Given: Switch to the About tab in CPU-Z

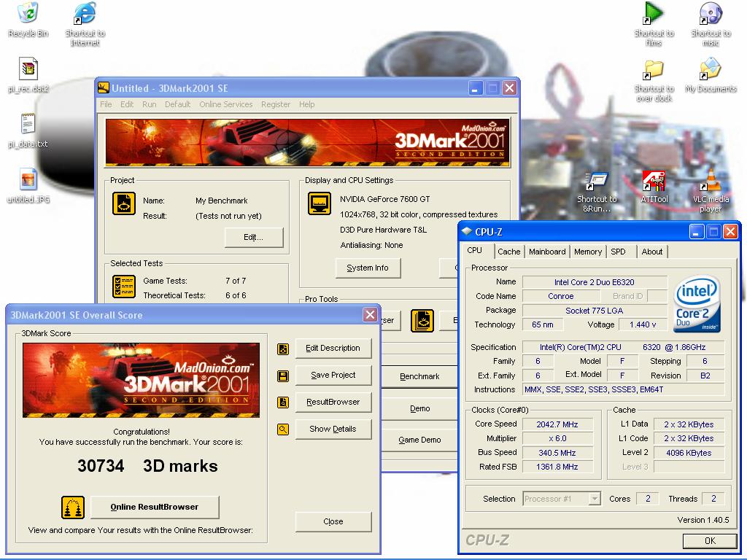Looking at the screenshot, I should click(651, 252).
